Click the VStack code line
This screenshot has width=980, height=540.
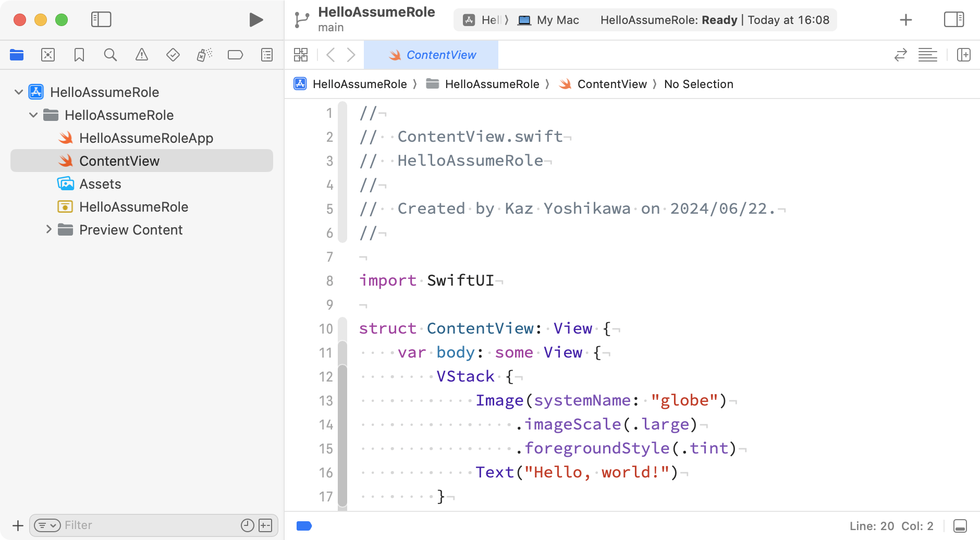475,377
